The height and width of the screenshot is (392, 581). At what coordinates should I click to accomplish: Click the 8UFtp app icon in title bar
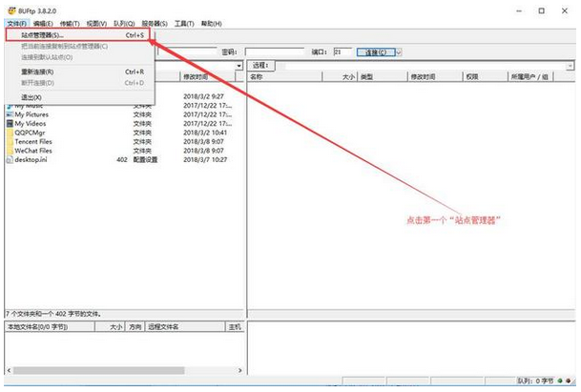click(11, 10)
